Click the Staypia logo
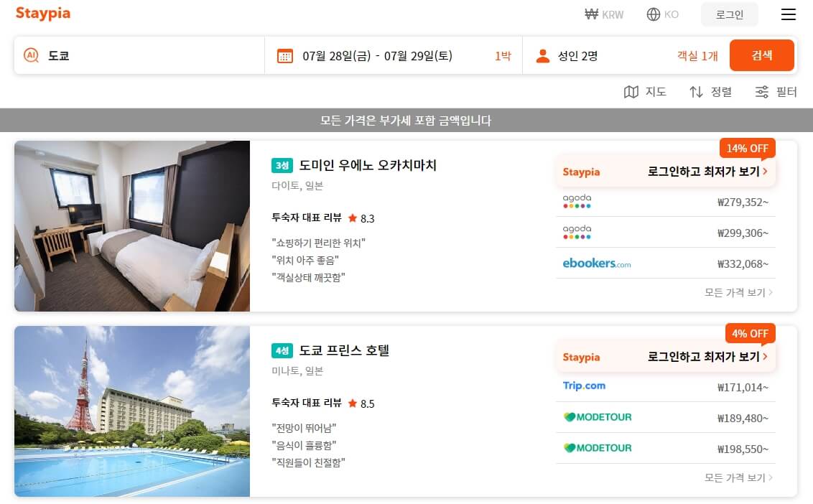This screenshot has height=504, width=813. 43,14
